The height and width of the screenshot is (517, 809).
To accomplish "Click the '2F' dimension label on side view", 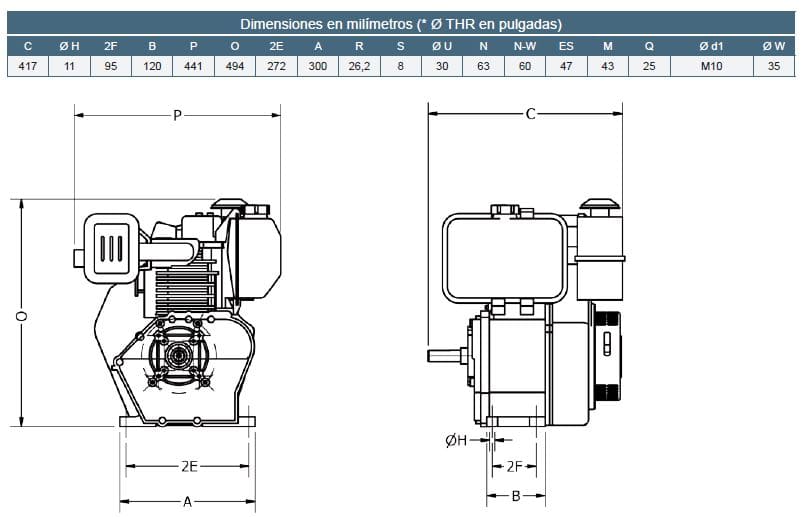I will click(515, 466).
